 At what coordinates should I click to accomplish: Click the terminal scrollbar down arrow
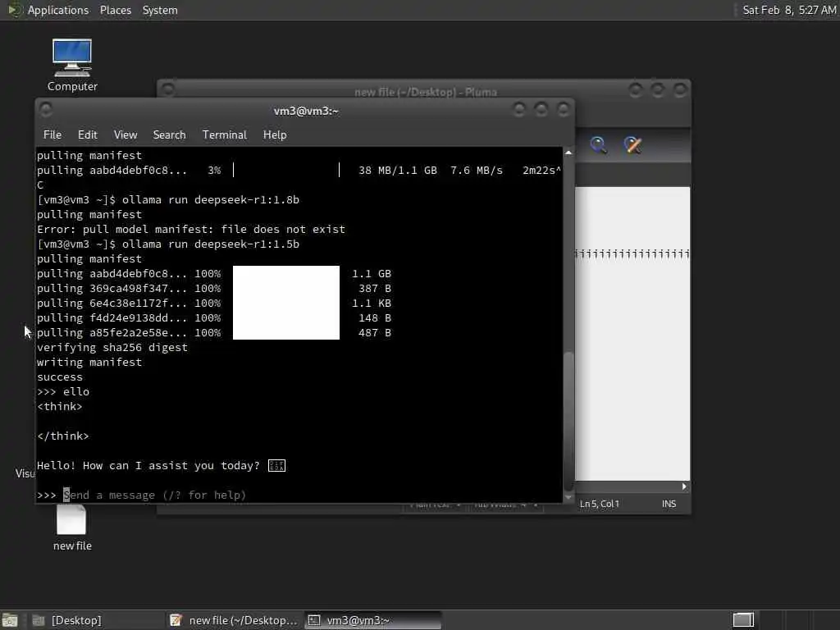click(x=568, y=497)
